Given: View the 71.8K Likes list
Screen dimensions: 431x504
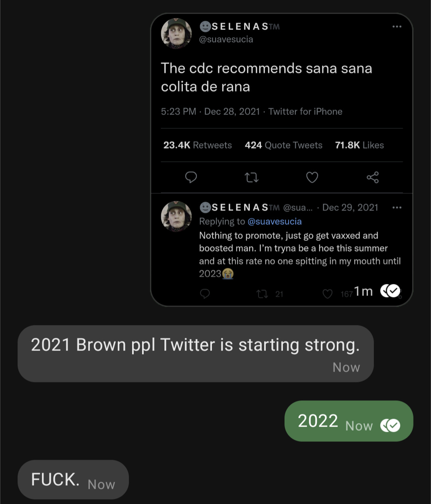Looking at the screenshot, I should tap(359, 145).
